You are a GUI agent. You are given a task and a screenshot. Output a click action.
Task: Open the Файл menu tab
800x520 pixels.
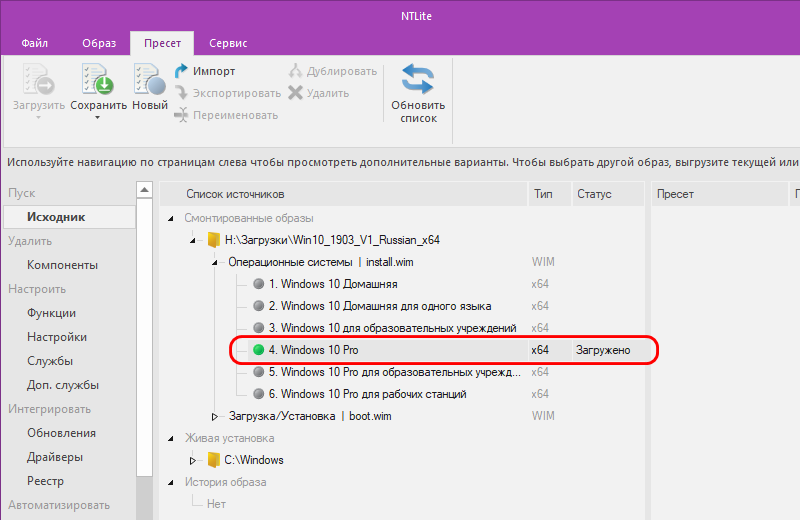[x=35, y=43]
